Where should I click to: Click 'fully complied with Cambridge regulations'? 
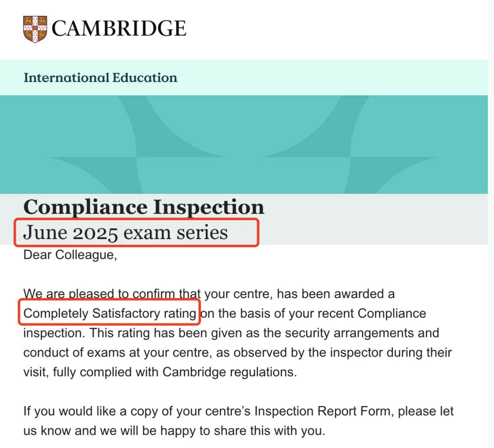[x=174, y=372]
